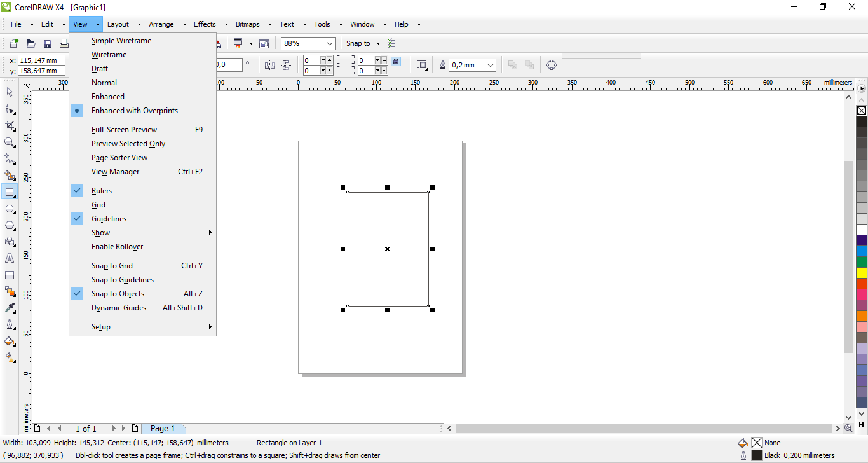Select the Ellipse tool
Screen dimensions: 868x463
10,209
